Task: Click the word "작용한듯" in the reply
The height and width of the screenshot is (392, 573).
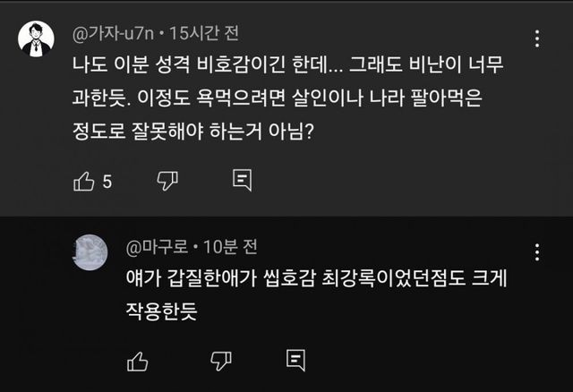Action: 160,311
